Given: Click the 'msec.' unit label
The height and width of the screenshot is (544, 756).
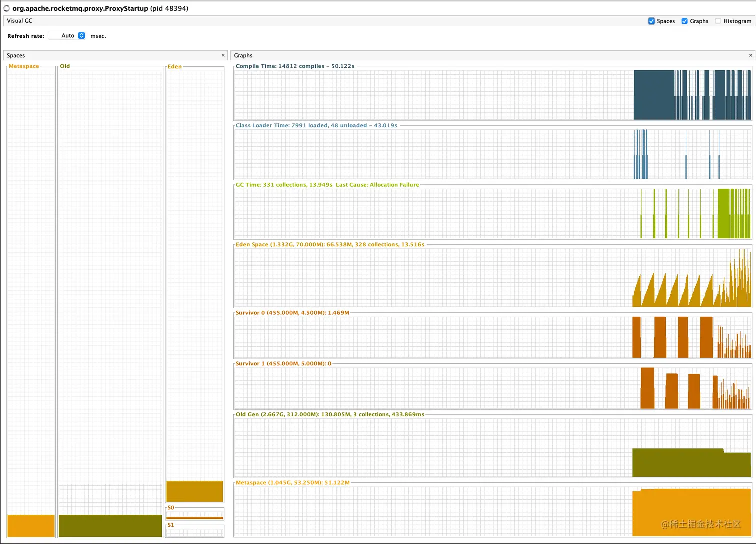Looking at the screenshot, I should pos(98,36).
